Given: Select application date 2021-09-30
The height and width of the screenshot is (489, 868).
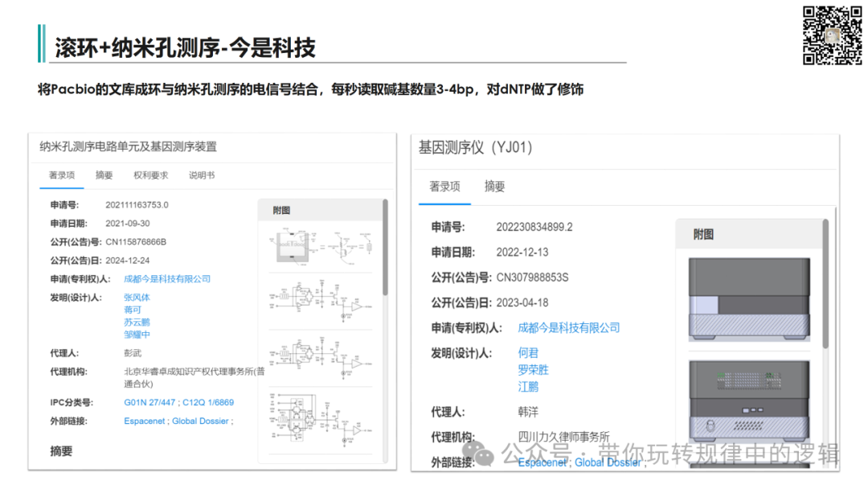Looking at the screenshot, I should (x=127, y=224).
